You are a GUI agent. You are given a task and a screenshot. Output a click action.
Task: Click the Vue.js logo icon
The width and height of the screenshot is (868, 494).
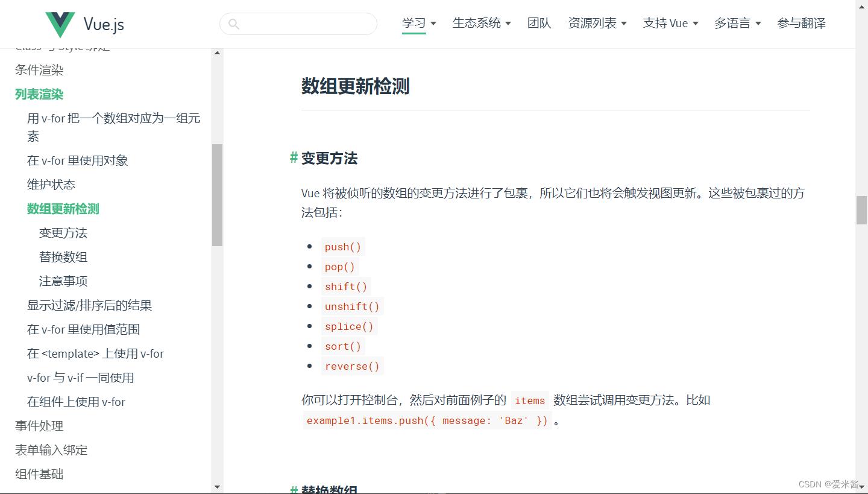(60, 25)
